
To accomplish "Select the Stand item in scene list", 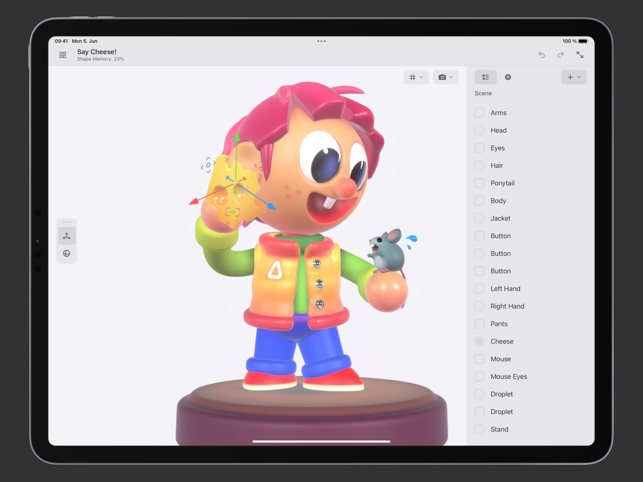I will [x=499, y=429].
